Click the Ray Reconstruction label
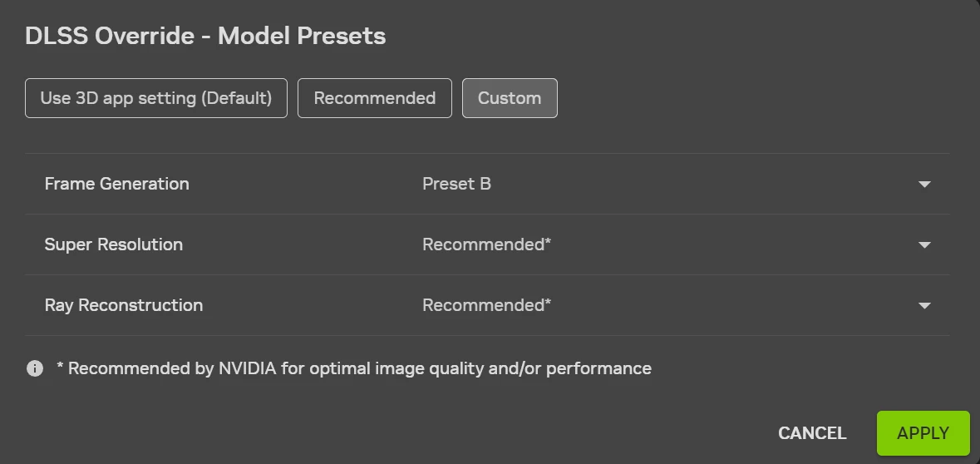 click(x=123, y=305)
